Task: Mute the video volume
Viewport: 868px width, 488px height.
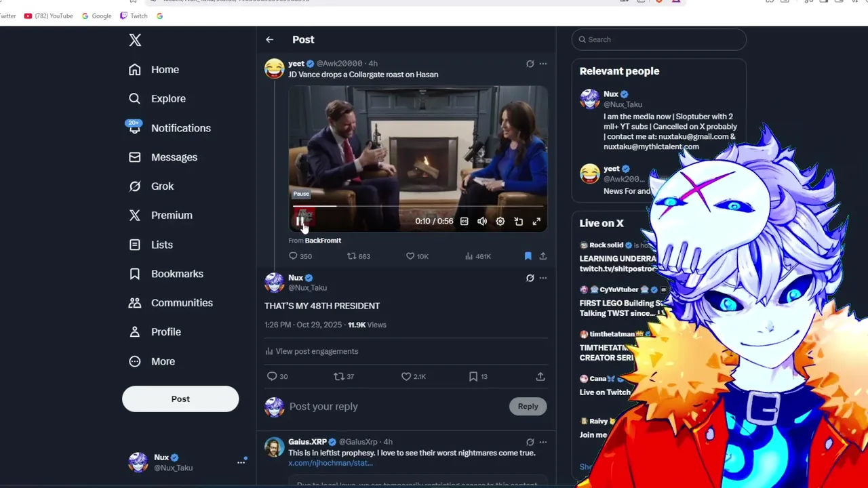Action: [x=482, y=221]
